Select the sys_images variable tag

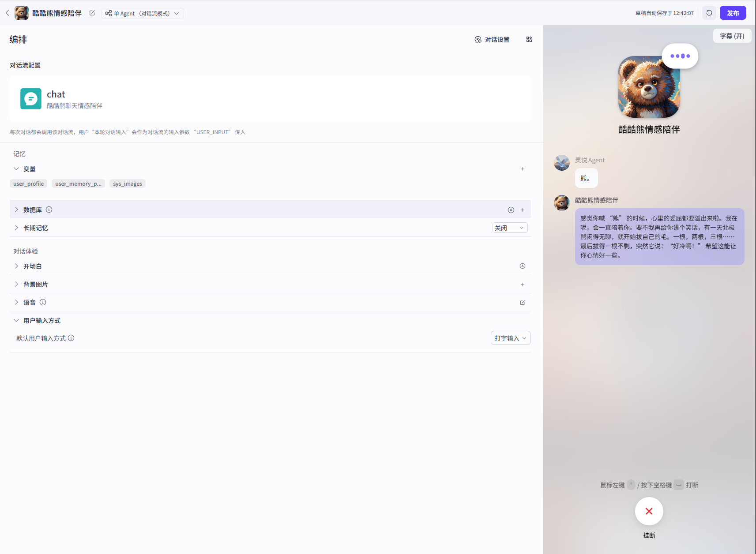(128, 184)
